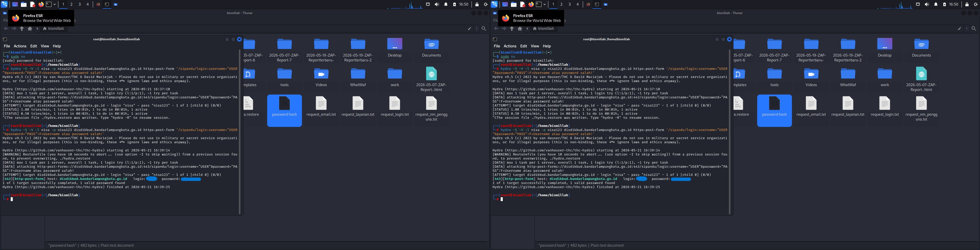Open Thunar search on left monitor
This screenshot has width=980, height=250.
tap(484, 29)
